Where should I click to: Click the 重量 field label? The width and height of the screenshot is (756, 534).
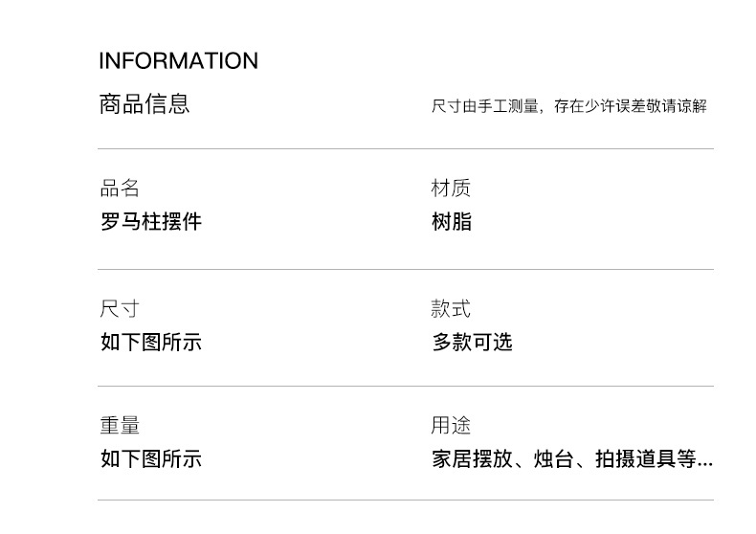click(120, 426)
